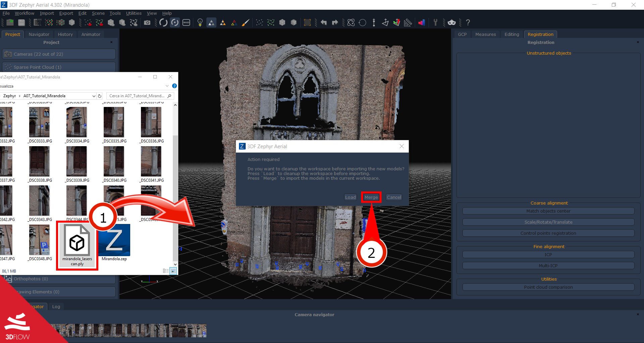Select Mirandola.zep file in Explorer
This screenshot has height=343, width=644.
point(114,243)
